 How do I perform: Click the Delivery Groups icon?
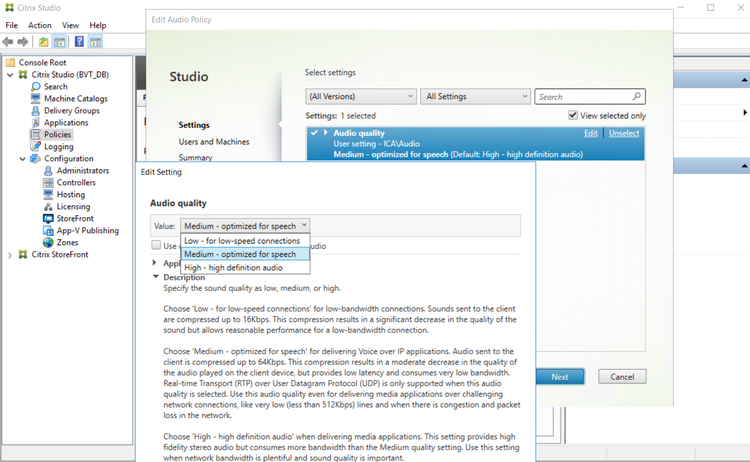coord(35,110)
